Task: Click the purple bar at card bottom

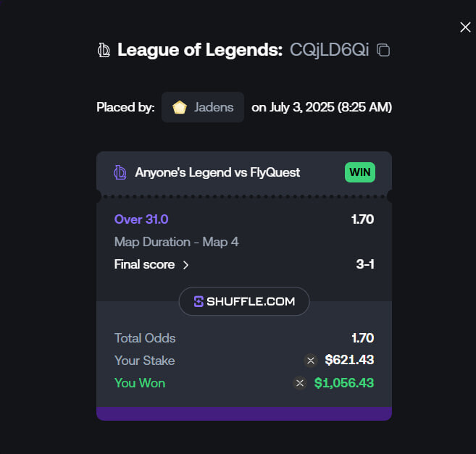Action: point(244,413)
